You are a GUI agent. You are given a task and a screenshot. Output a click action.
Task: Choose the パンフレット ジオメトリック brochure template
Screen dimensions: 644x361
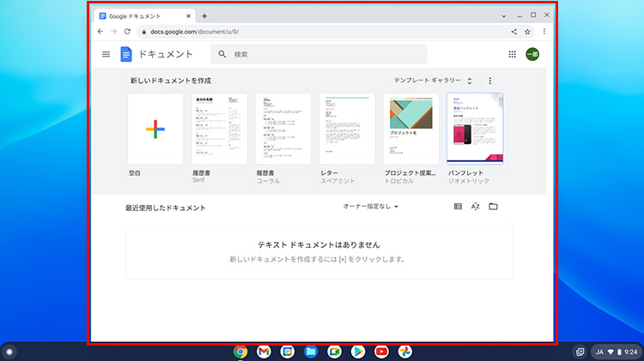(x=475, y=129)
